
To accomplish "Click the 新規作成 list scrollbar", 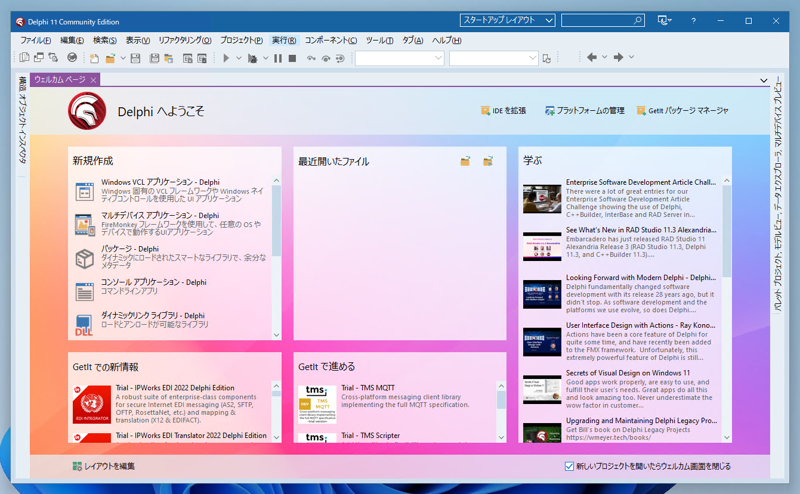I will point(277,258).
